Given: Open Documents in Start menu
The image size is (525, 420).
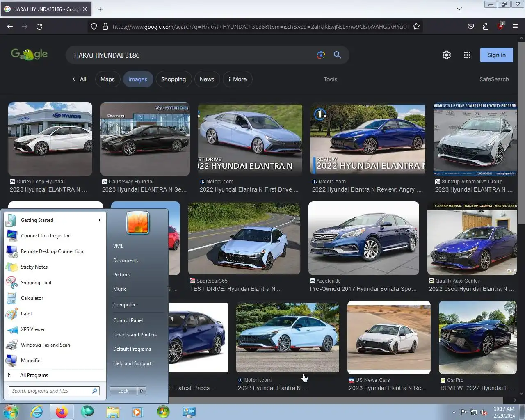Looking at the screenshot, I should click(137, 260).
